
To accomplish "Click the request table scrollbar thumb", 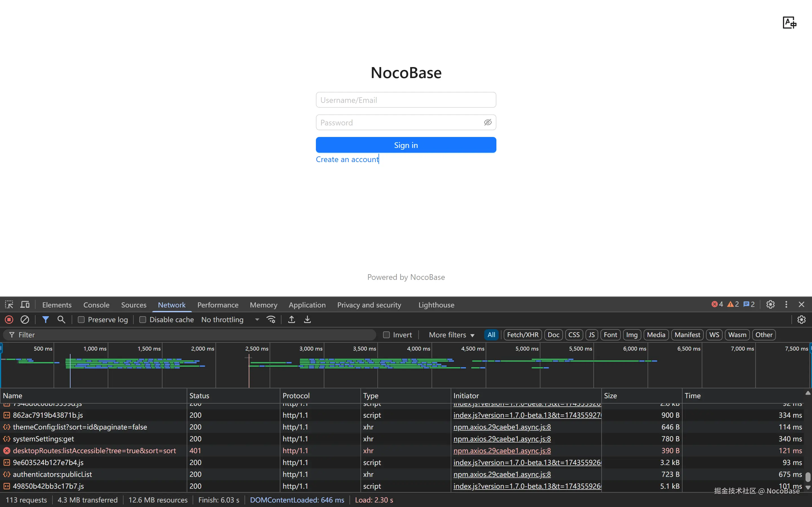I will tap(808, 477).
